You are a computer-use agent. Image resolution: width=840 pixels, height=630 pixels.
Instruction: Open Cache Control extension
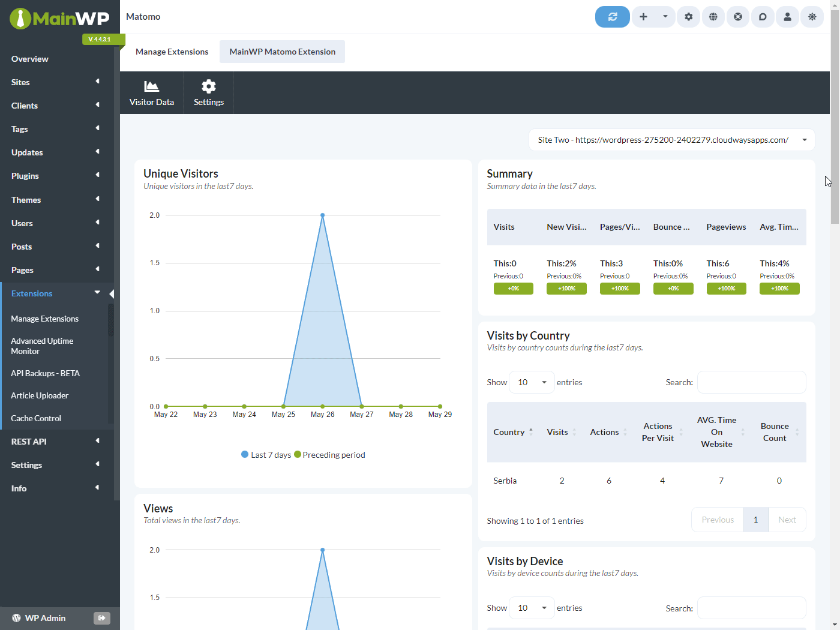coord(36,418)
